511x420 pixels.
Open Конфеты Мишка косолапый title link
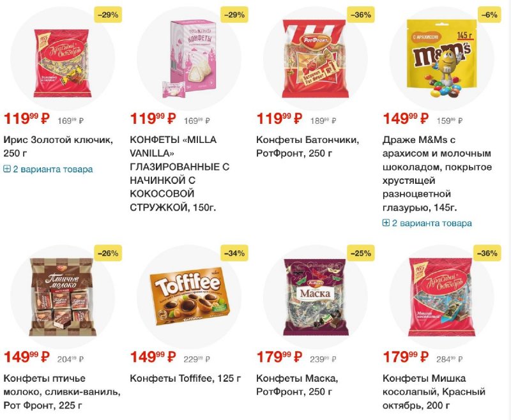coord(434,392)
